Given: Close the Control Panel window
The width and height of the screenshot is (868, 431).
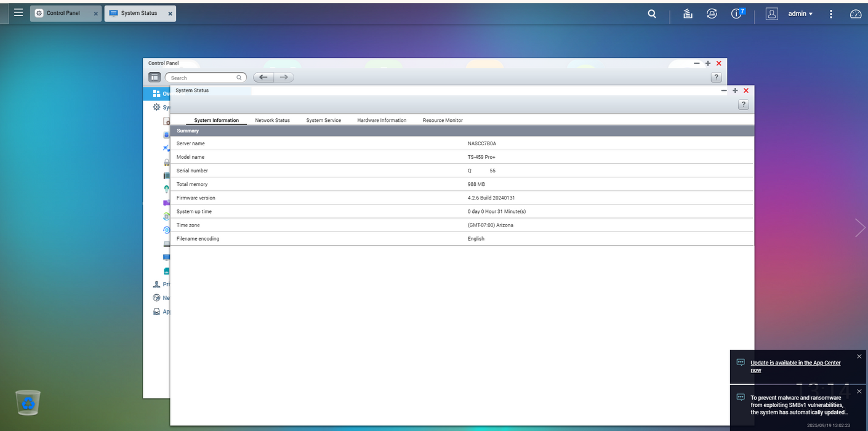Looking at the screenshot, I should tap(718, 63).
